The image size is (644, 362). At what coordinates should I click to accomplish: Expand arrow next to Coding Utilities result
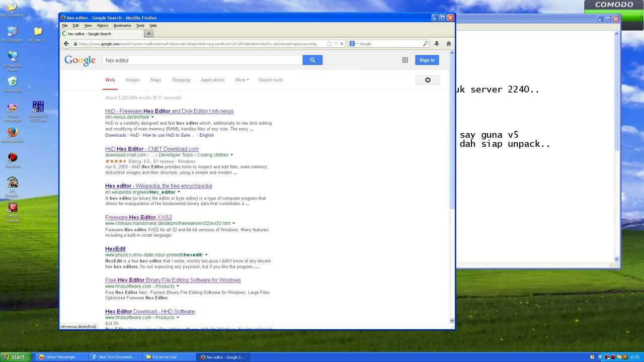point(231,155)
